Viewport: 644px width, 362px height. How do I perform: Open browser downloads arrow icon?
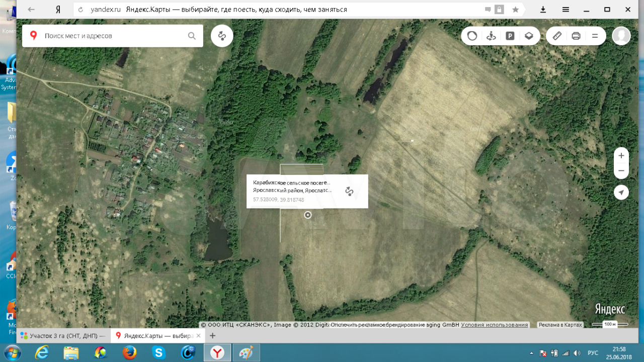[543, 10]
